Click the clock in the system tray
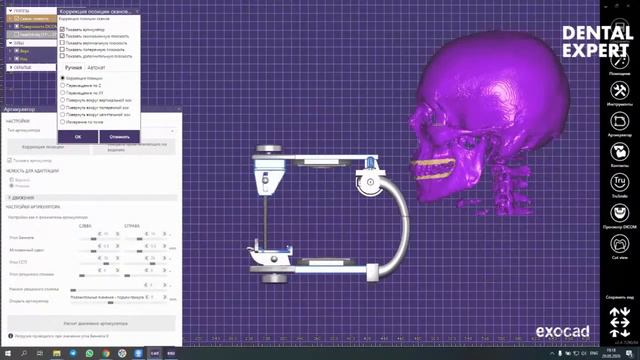640x360 pixels. coord(611,353)
